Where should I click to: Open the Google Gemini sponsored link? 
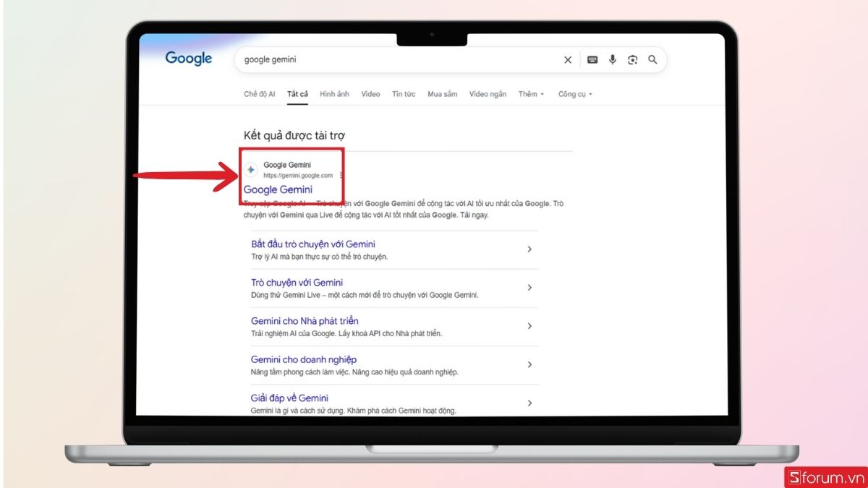278,189
